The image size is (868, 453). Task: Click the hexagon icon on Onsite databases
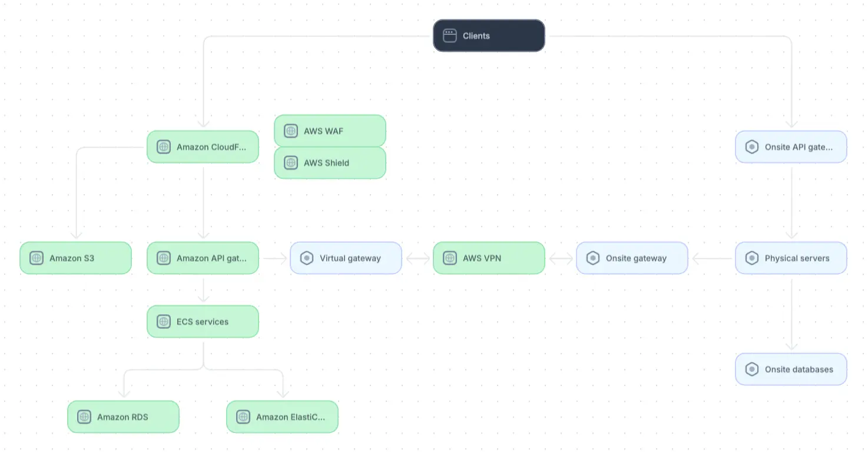[752, 369]
